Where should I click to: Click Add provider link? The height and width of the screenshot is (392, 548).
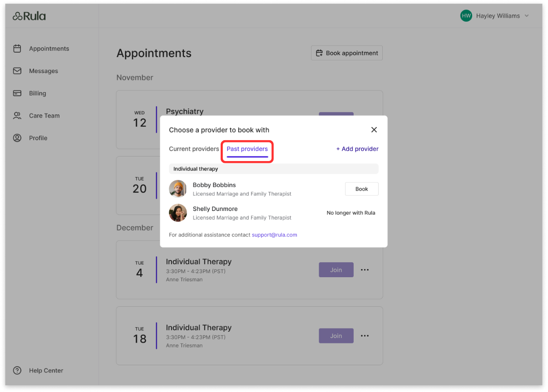tap(357, 149)
